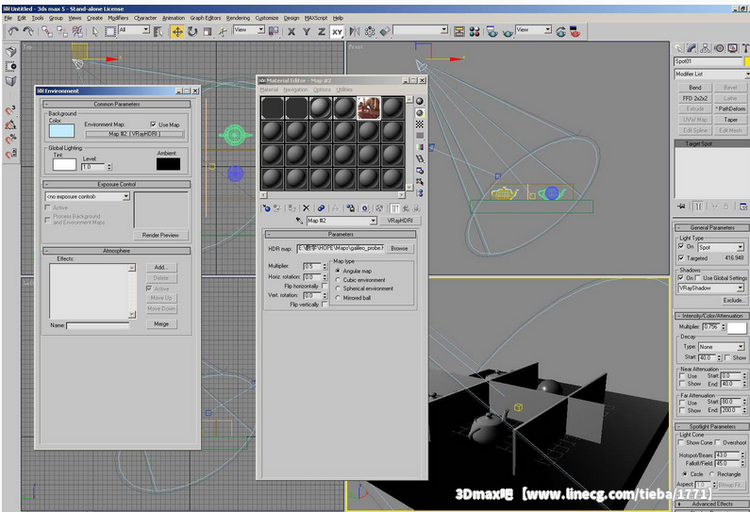Toggle Use Map checkbox in Environment
The image size is (750, 512).
tap(153, 124)
